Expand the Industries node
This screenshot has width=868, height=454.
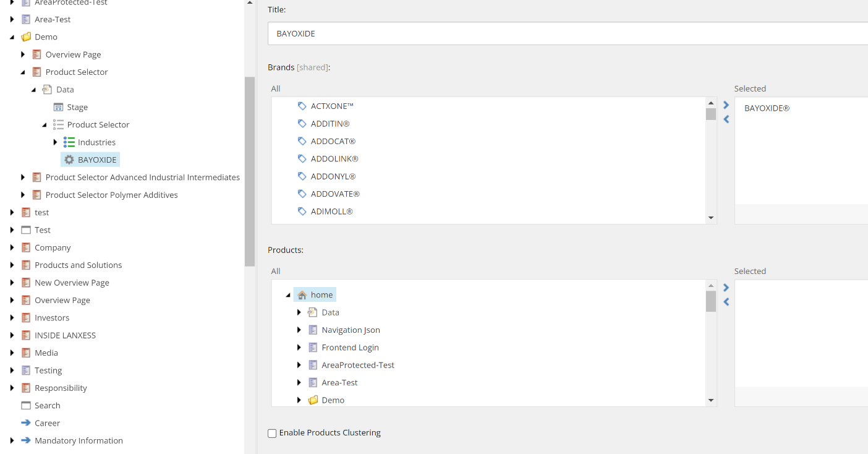(x=55, y=142)
